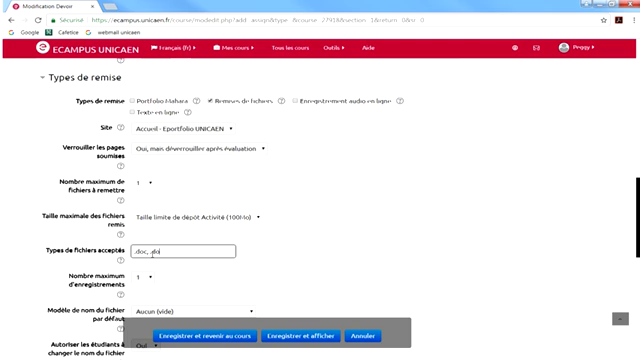Open the PDF extension icon
Screen dimensions: 640x360
point(619,20)
